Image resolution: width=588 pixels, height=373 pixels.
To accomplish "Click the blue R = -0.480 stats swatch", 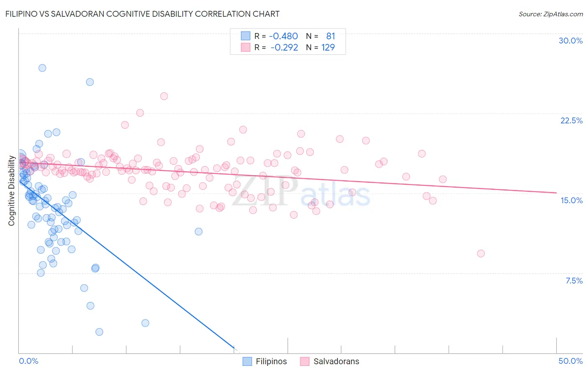I will point(245,36).
